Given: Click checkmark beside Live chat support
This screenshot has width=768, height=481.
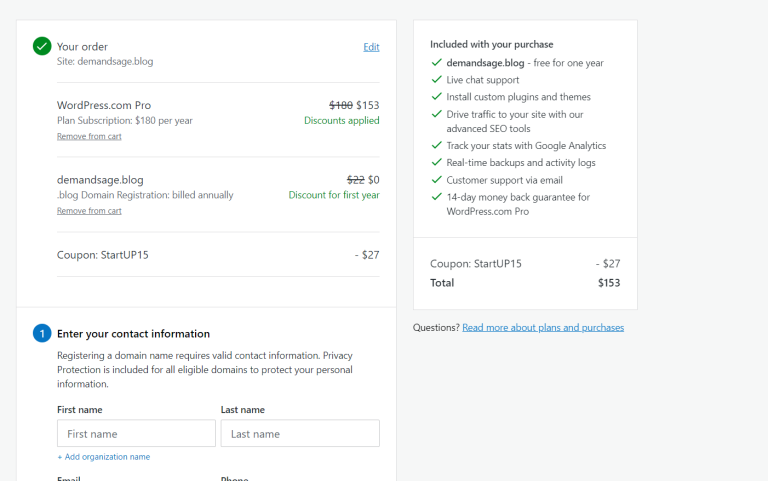Looking at the screenshot, I should pyautogui.click(x=436, y=79).
